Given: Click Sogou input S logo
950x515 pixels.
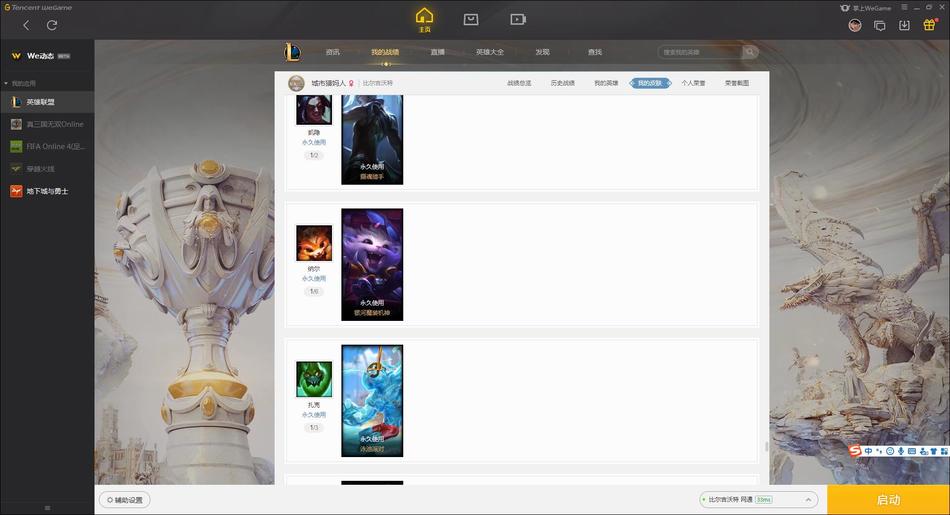Looking at the screenshot, I should 855,451.
